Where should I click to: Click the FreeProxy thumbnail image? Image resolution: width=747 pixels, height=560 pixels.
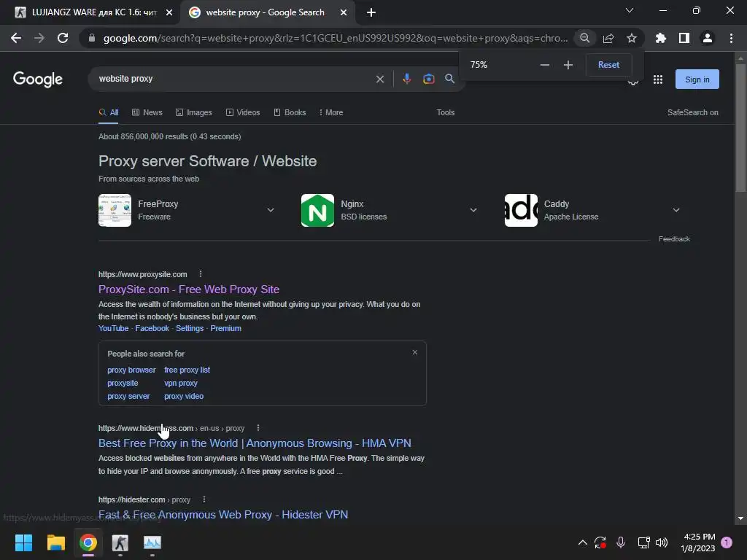(x=115, y=210)
